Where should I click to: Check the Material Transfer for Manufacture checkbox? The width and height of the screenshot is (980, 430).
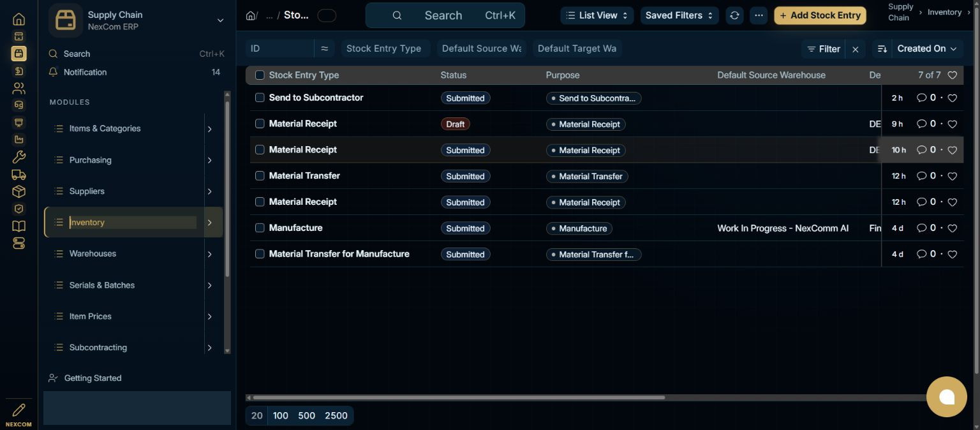[260, 254]
